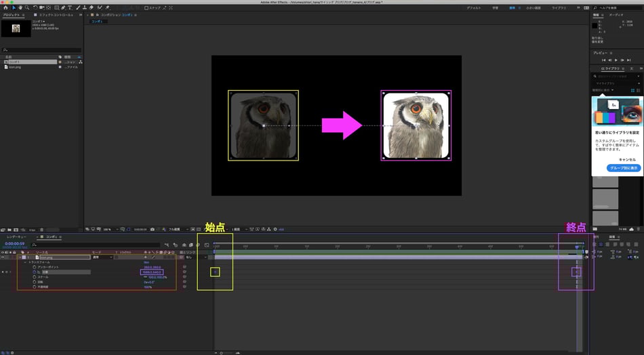Screen dimensions: 644x355
Task: Open the layer blending mode dropdown
Action: coord(100,257)
